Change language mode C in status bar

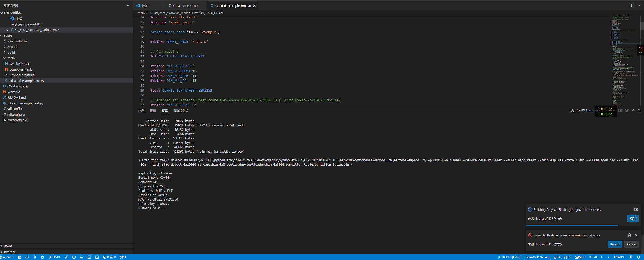(609, 257)
